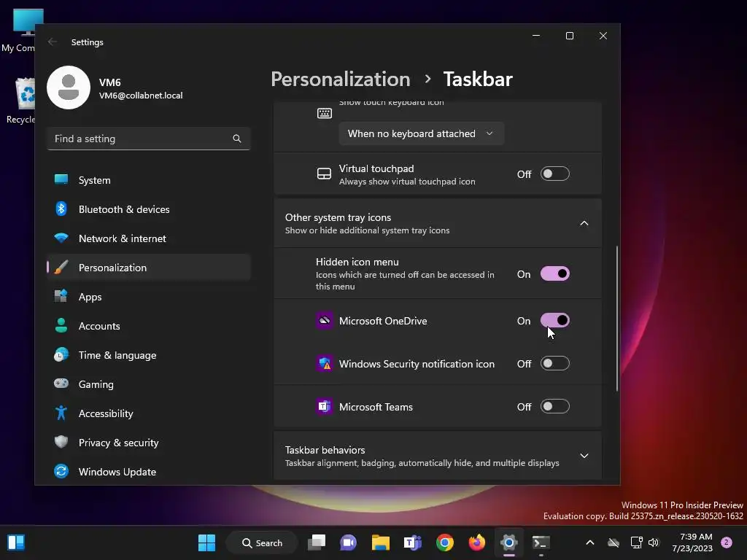
Task: Open Time & language settings
Action: 149,355
